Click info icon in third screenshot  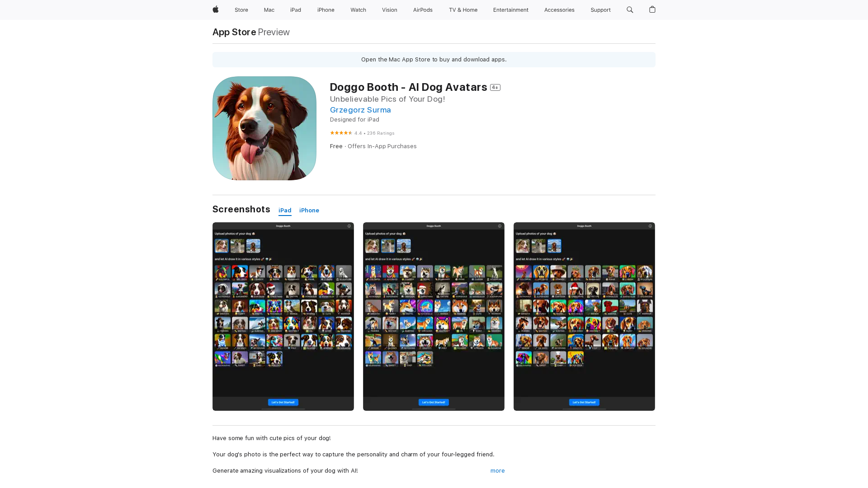click(x=650, y=226)
